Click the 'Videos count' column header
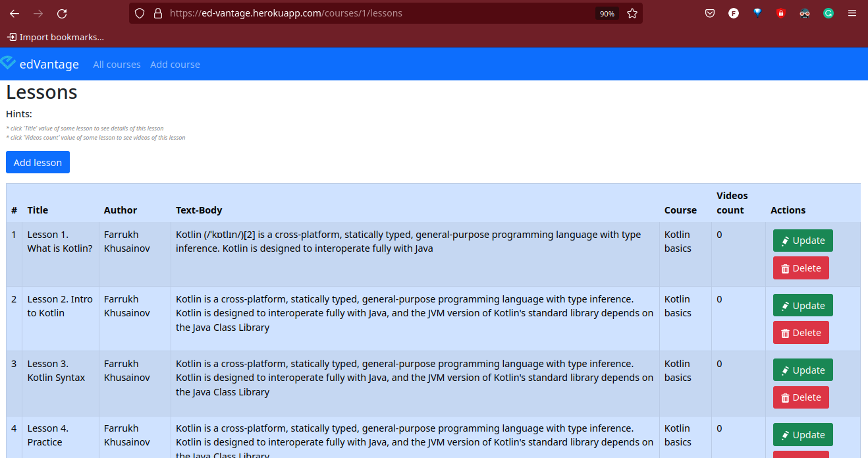Screen dimensions: 868x458 732,203
